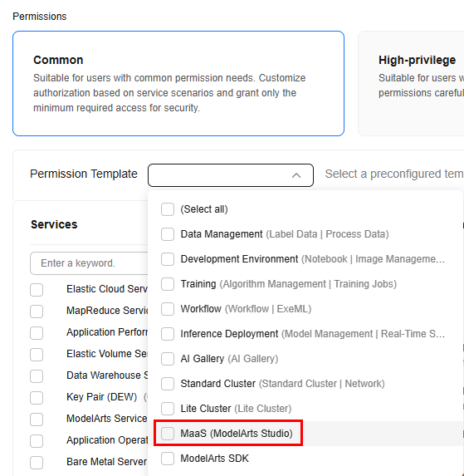Select Training template checkbox
The width and height of the screenshot is (464, 476).
click(x=168, y=284)
